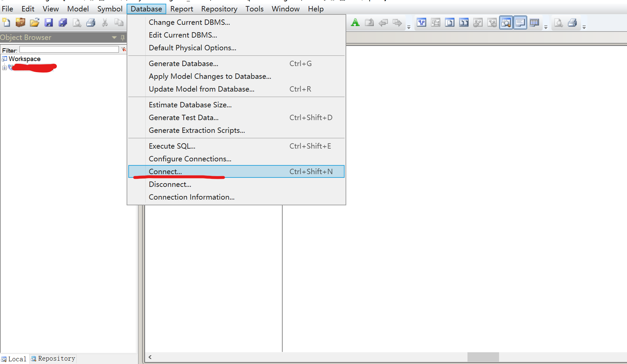Switch to the Local browser tab
627x364 pixels.
(x=14, y=359)
